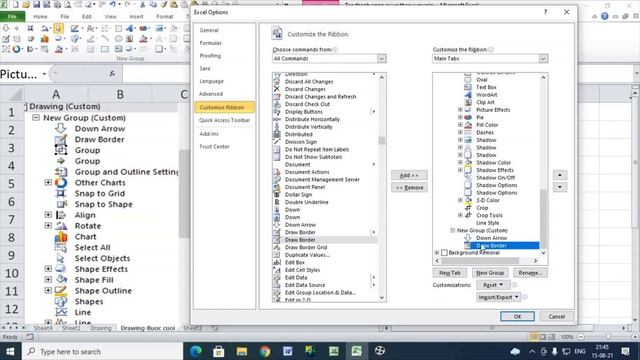Image resolution: width=640 pixels, height=360 pixels.
Task: Select Clip Art in the ribbon customization tree
Action: tap(485, 102)
